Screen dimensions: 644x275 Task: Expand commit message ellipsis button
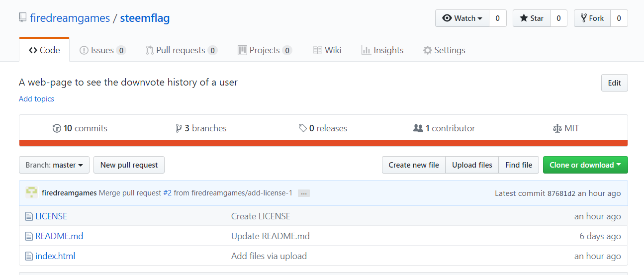pos(304,193)
